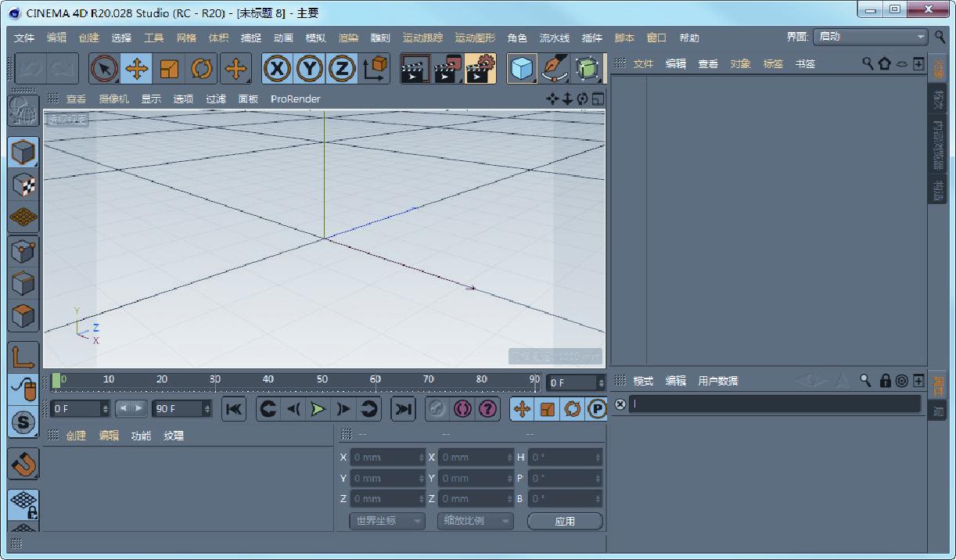Screen dimensions: 956x560
Task: Switch to Texture mode checkered cube icon
Action: [x=23, y=185]
